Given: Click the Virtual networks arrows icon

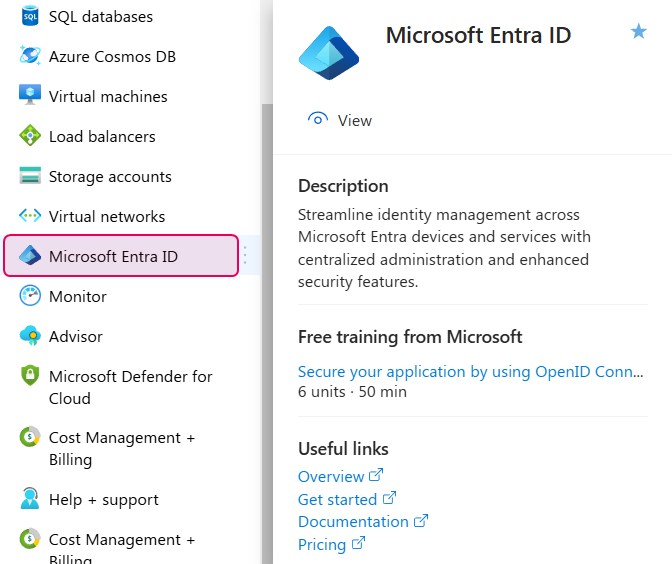Looking at the screenshot, I should coord(30,215).
